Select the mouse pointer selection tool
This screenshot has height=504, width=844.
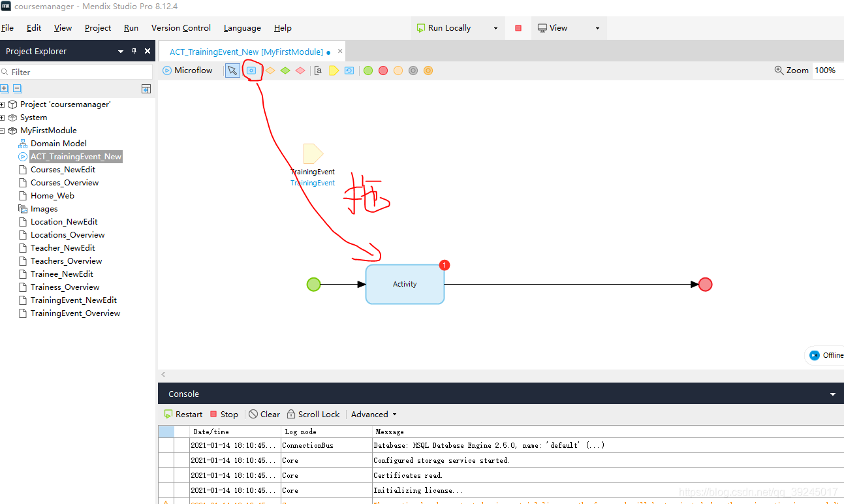[232, 71]
